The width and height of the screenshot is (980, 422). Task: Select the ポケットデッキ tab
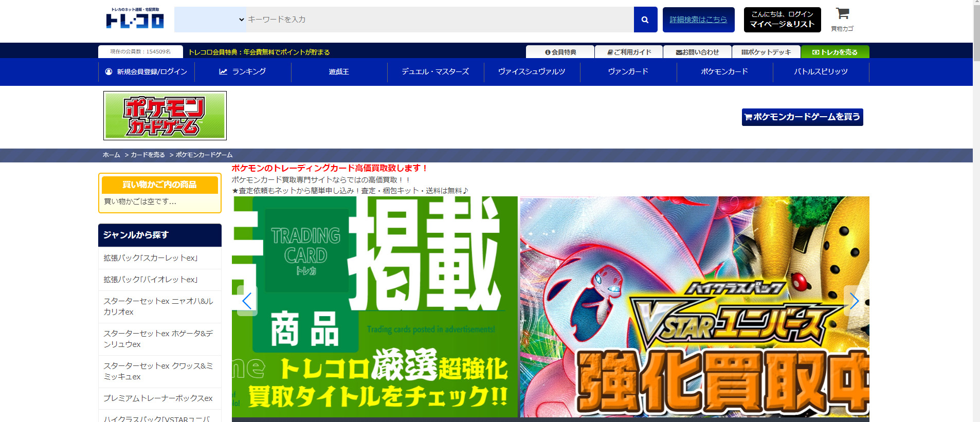[766, 52]
